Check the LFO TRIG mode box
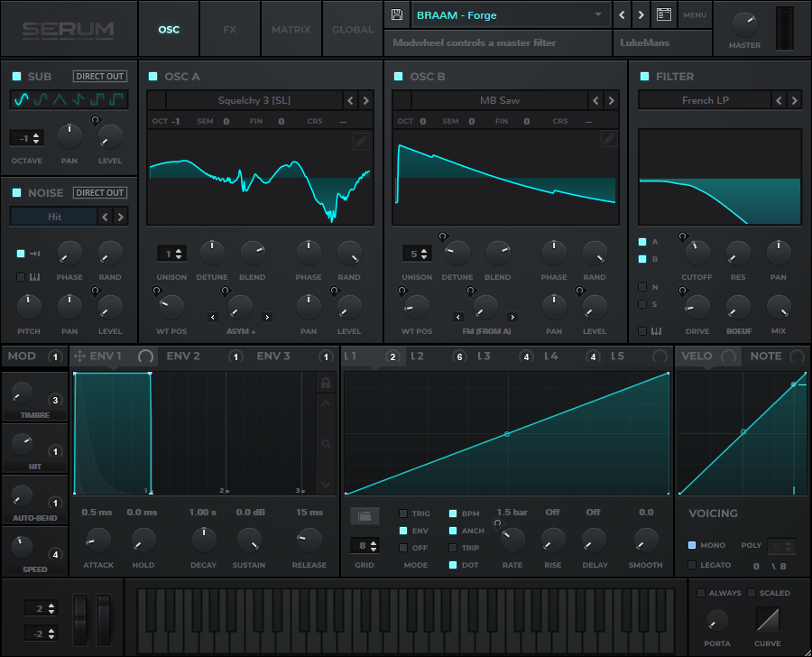 pyautogui.click(x=403, y=514)
